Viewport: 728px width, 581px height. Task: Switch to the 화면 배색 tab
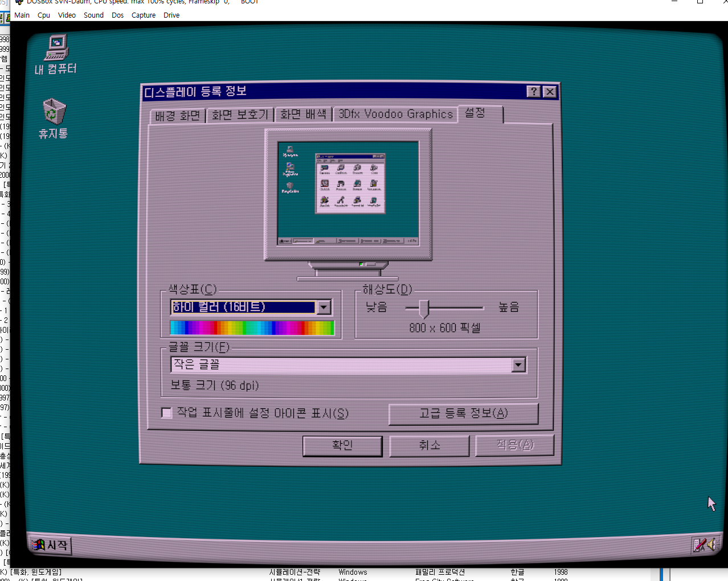(x=303, y=114)
